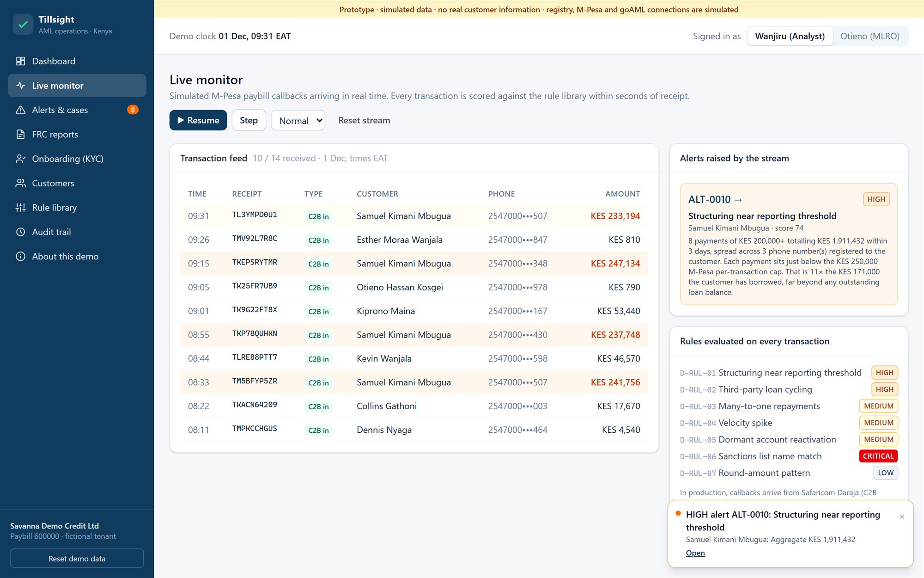Click receipt TMPKCCHGUS for Dennis Nyaga

[255, 429]
